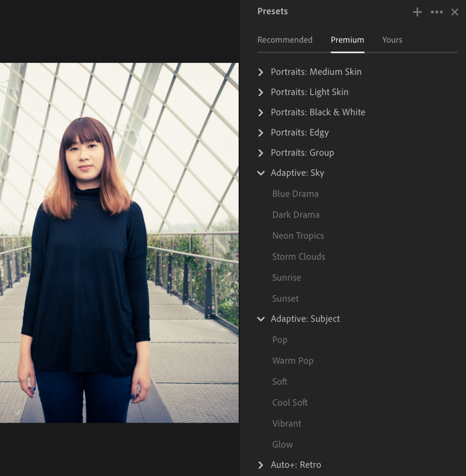
Task: Choose the Neon Tropics preset
Action: click(298, 236)
